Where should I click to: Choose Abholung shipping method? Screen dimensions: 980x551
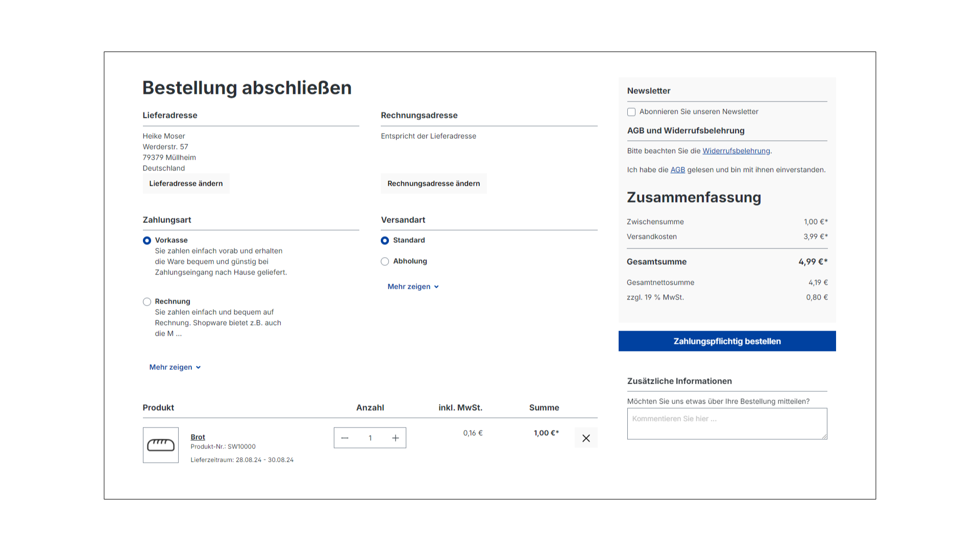(x=385, y=261)
